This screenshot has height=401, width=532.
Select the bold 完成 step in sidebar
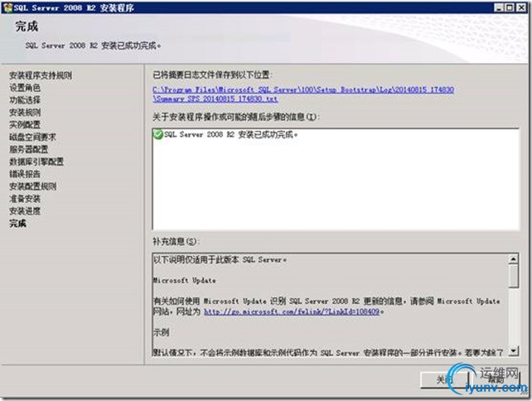click(x=17, y=223)
